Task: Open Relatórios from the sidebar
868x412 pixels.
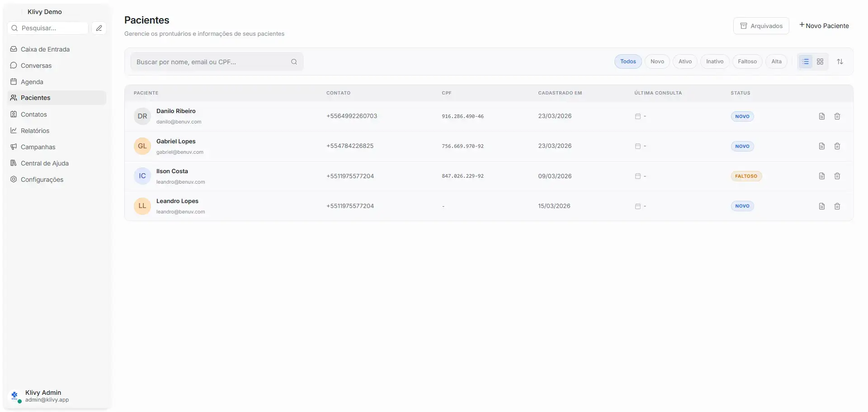Action: 35,130
